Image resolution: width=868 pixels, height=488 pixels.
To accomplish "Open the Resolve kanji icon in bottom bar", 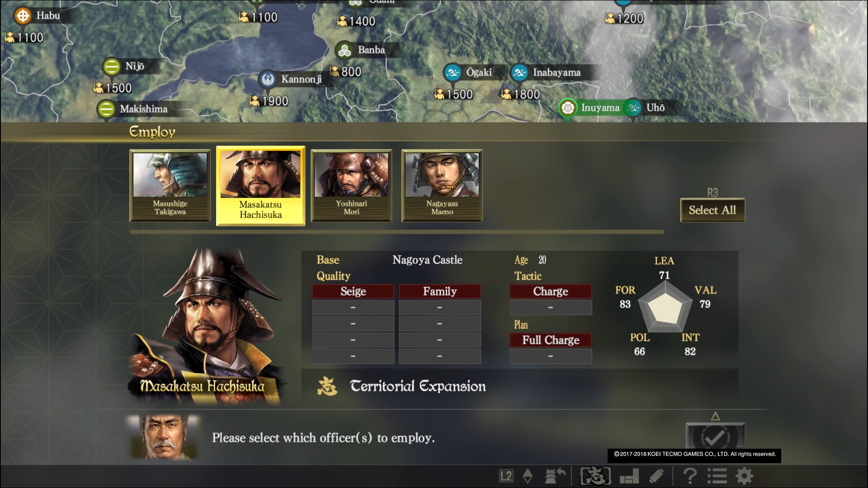I will 595,476.
